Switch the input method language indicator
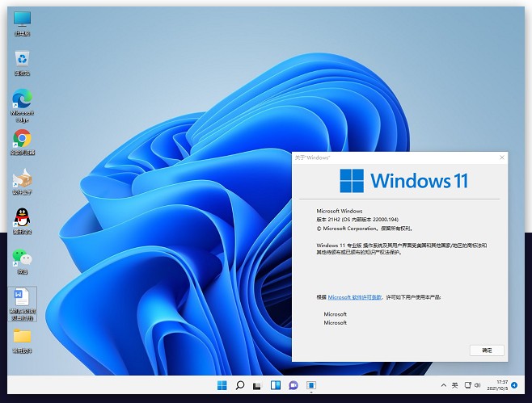Screen dimensions: 532x403 point(455,386)
